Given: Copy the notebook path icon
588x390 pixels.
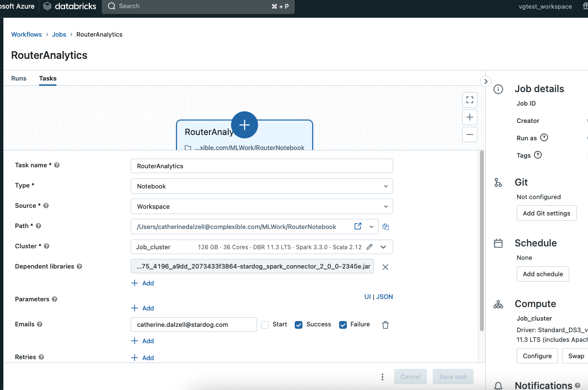Looking at the screenshot, I should pyautogui.click(x=386, y=227).
